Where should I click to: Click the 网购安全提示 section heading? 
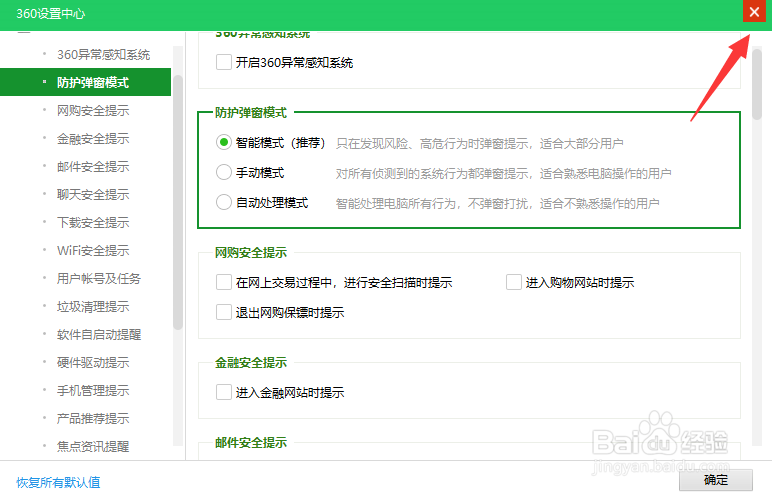251,253
